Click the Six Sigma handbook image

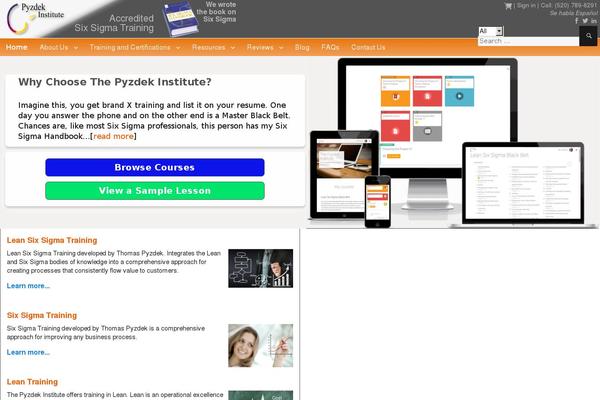click(x=180, y=19)
